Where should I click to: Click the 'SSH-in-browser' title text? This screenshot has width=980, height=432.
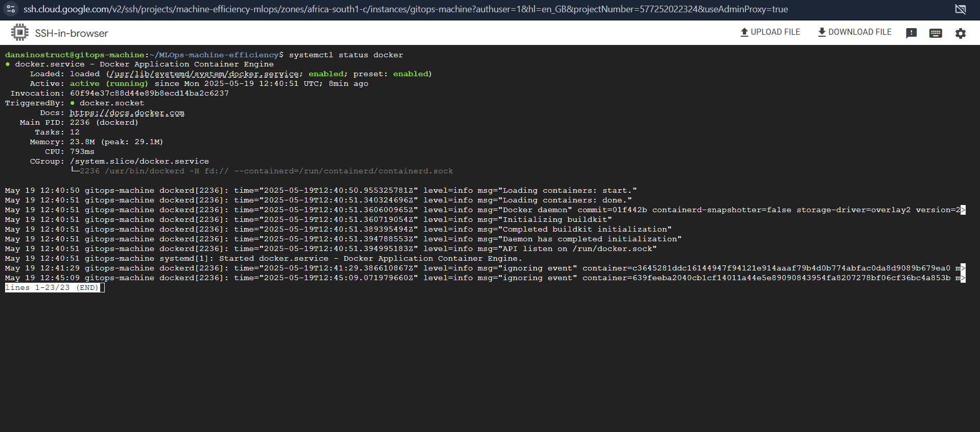[72, 33]
